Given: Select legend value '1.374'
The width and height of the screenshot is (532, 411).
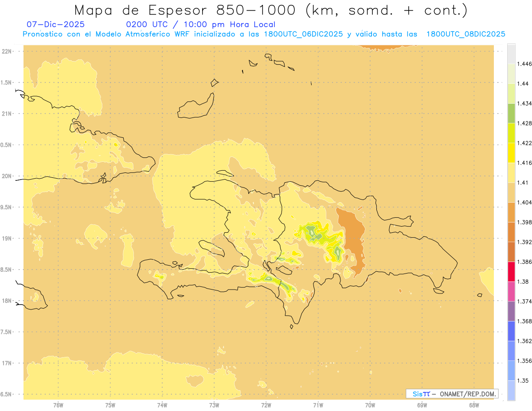Looking at the screenshot, I should click(524, 301).
